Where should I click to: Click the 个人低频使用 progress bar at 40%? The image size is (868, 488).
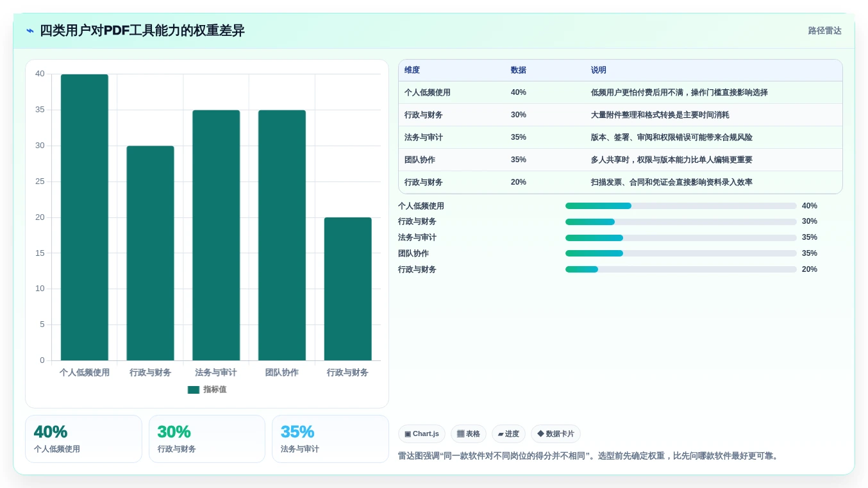[681, 206]
